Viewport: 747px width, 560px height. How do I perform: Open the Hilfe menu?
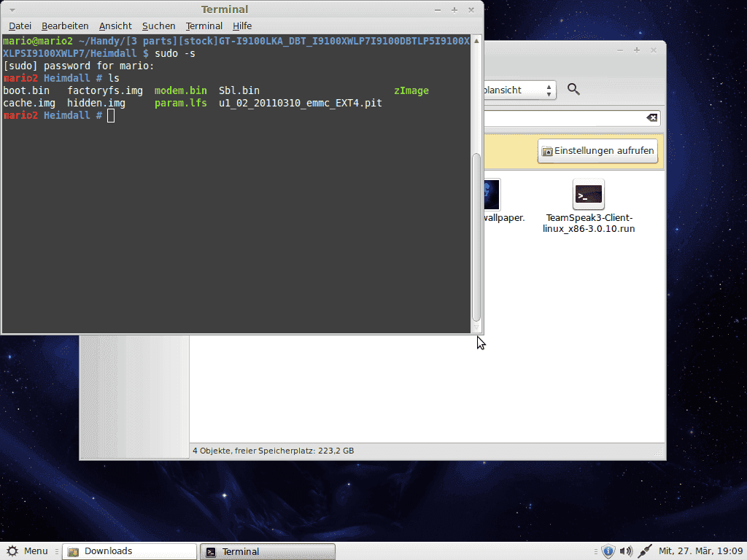click(242, 26)
